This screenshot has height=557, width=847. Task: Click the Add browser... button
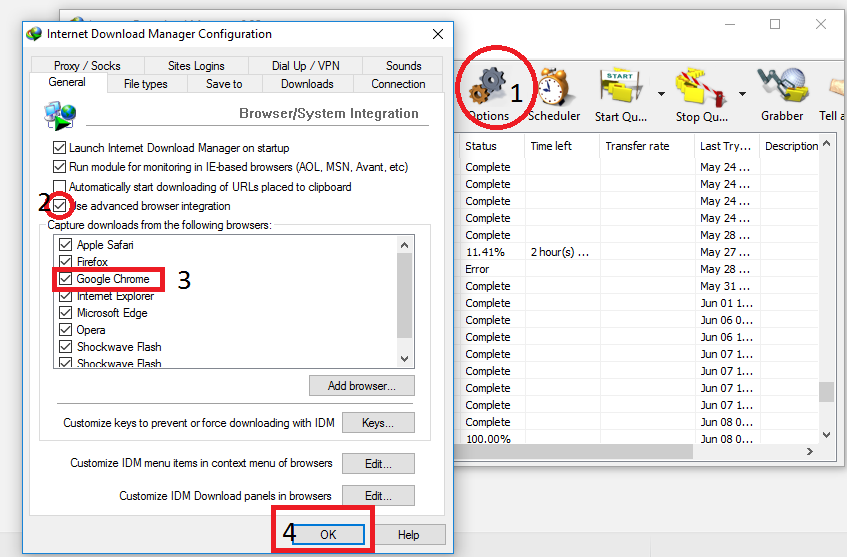[x=362, y=386]
